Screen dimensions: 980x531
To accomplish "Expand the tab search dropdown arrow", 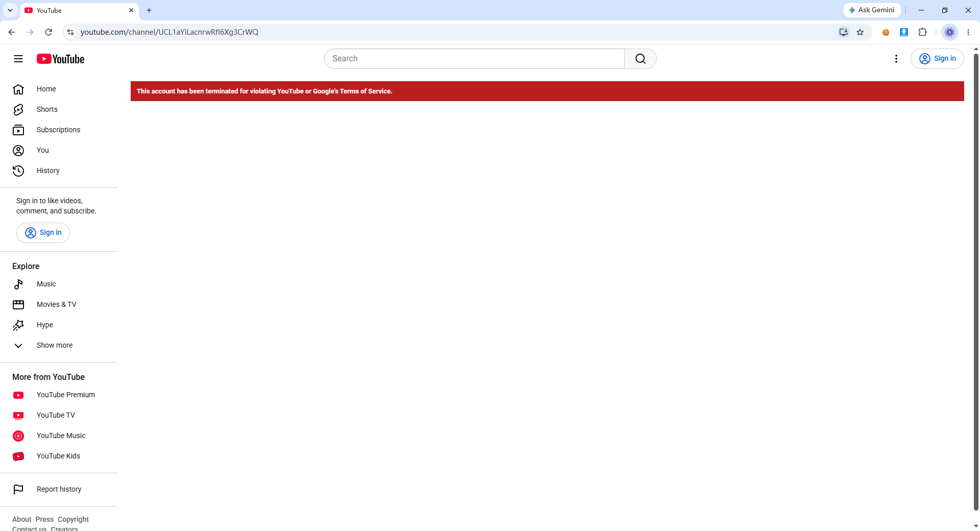I will click(x=10, y=10).
